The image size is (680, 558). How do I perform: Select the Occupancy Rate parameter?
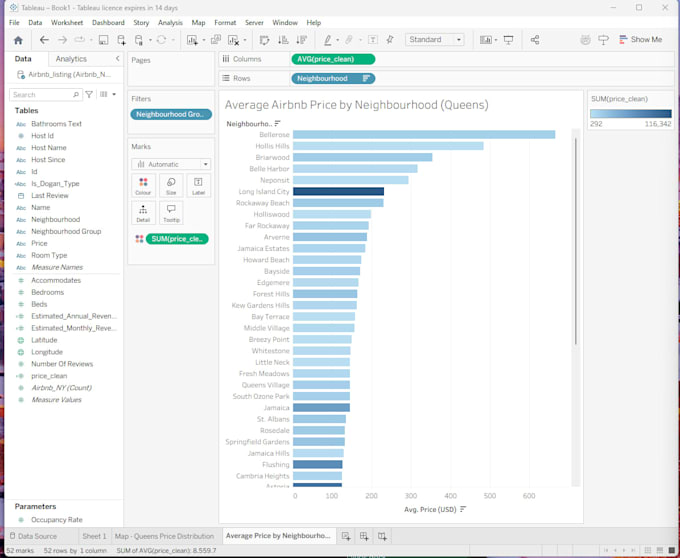pos(56,519)
